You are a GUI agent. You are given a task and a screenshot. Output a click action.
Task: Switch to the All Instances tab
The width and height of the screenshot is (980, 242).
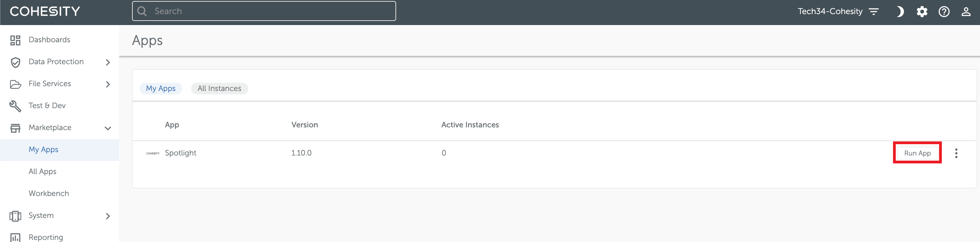coord(219,89)
